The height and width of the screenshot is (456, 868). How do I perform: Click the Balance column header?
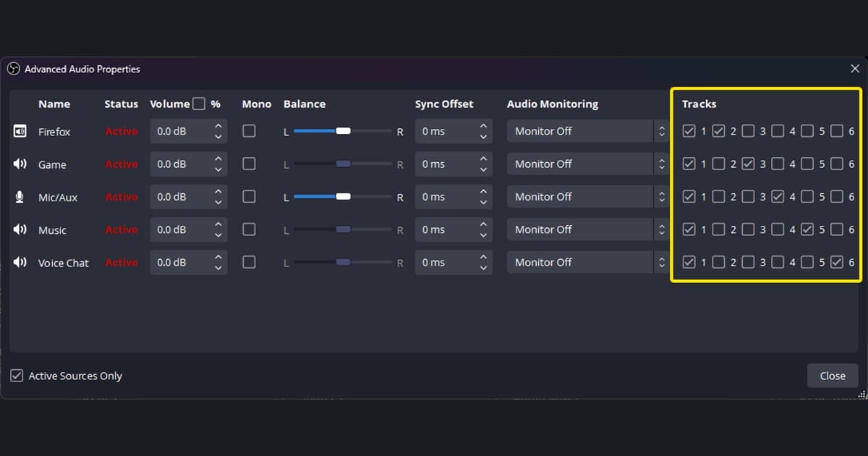305,104
